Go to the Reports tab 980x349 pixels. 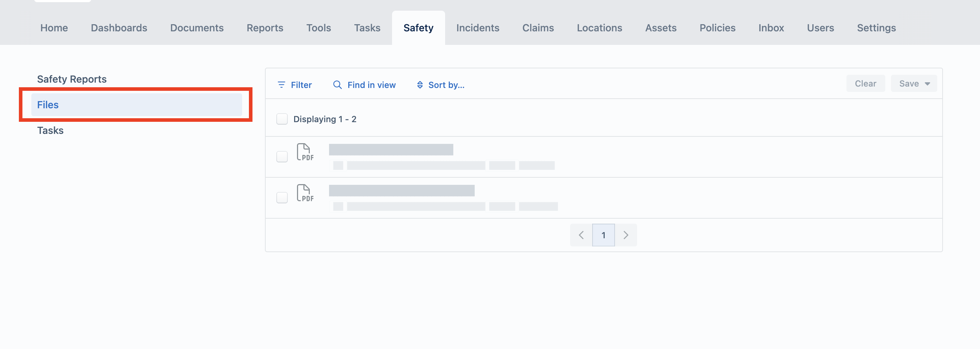pyautogui.click(x=265, y=28)
